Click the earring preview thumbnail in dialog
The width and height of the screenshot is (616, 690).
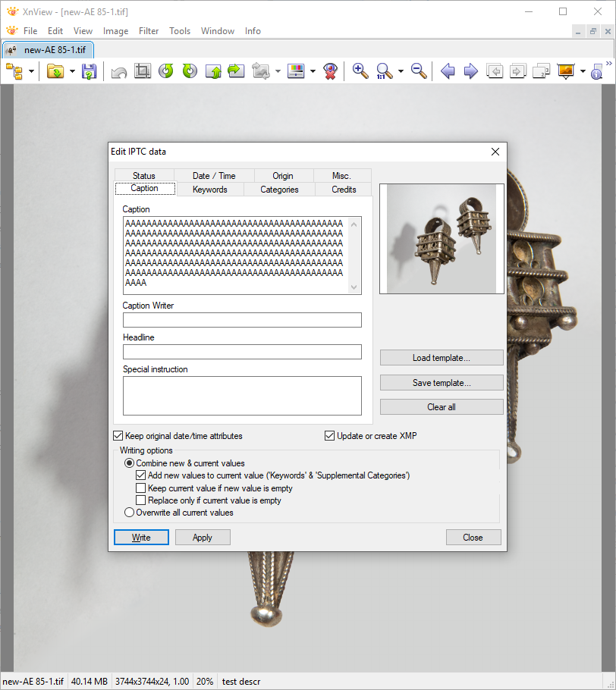tap(442, 239)
